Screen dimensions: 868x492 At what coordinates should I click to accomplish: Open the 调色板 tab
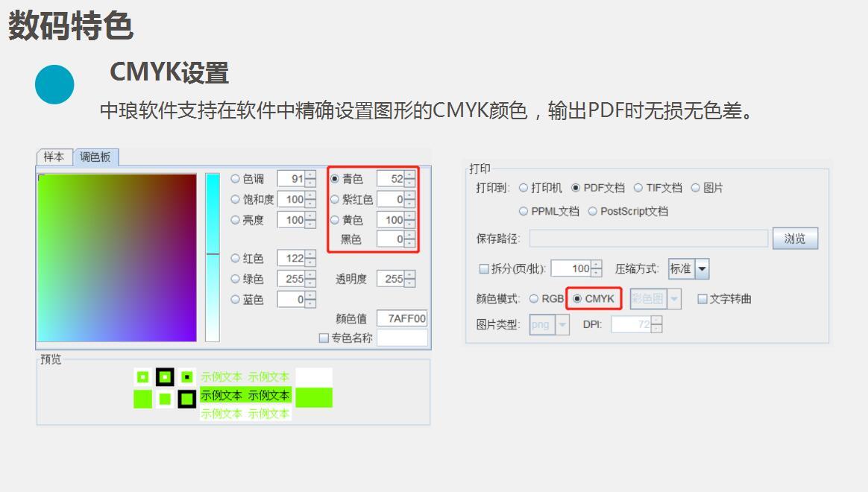pos(95,157)
